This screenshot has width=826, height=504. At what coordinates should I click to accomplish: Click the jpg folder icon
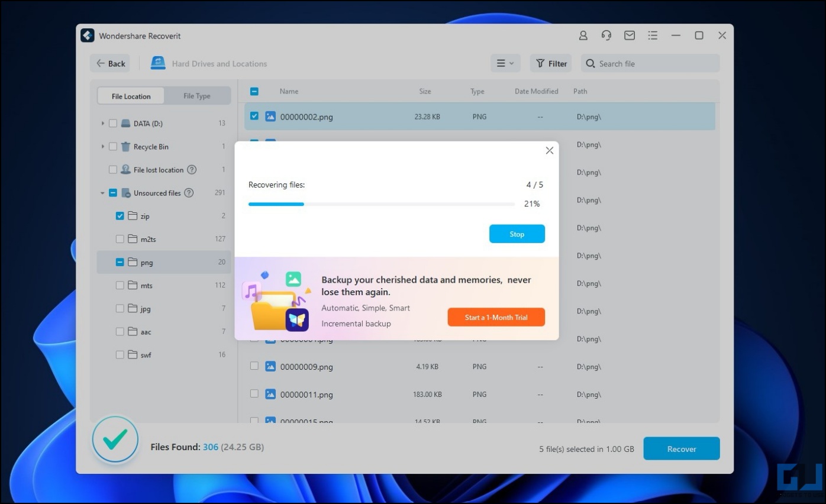point(133,308)
